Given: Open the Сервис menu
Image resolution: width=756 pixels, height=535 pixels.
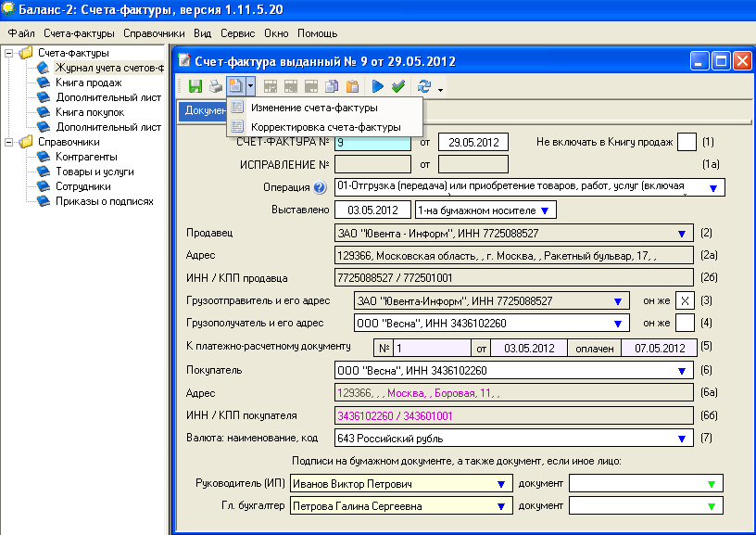Looking at the screenshot, I should [x=237, y=33].
